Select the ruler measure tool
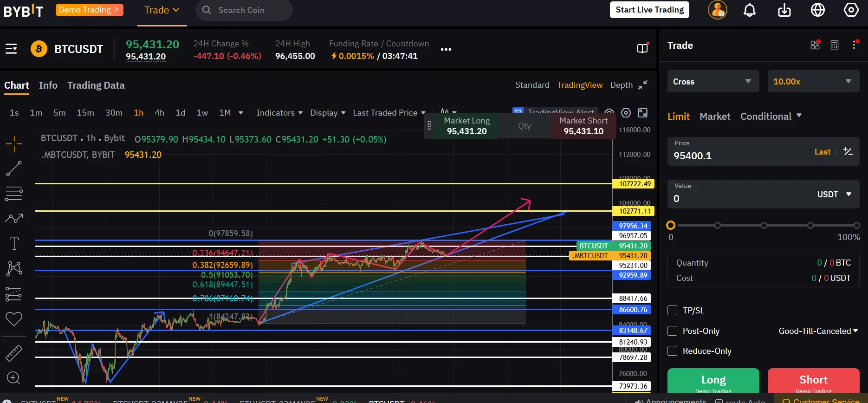Viewport: 868px width, 403px height. [x=14, y=353]
